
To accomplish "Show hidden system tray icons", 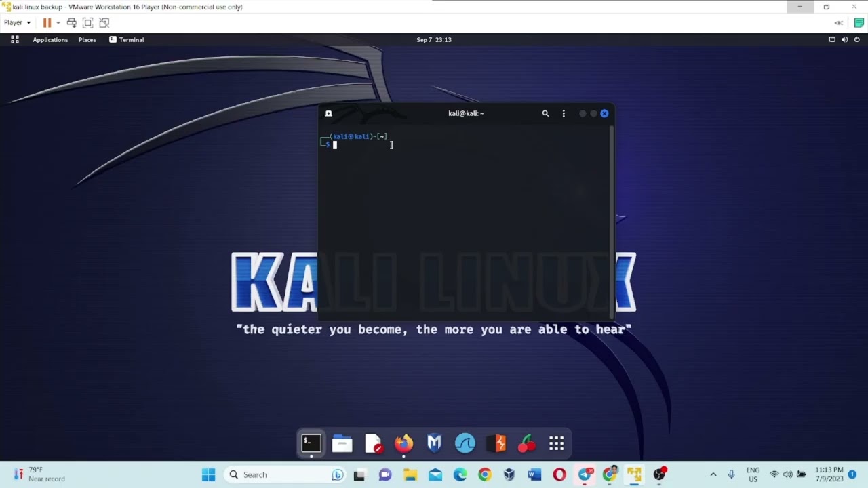I will click(x=713, y=474).
